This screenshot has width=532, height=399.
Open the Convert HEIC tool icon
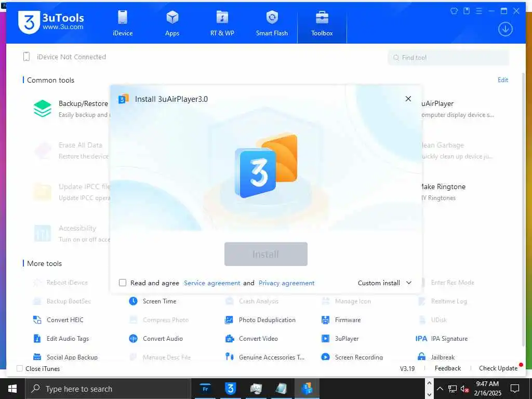(x=37, y=320)
